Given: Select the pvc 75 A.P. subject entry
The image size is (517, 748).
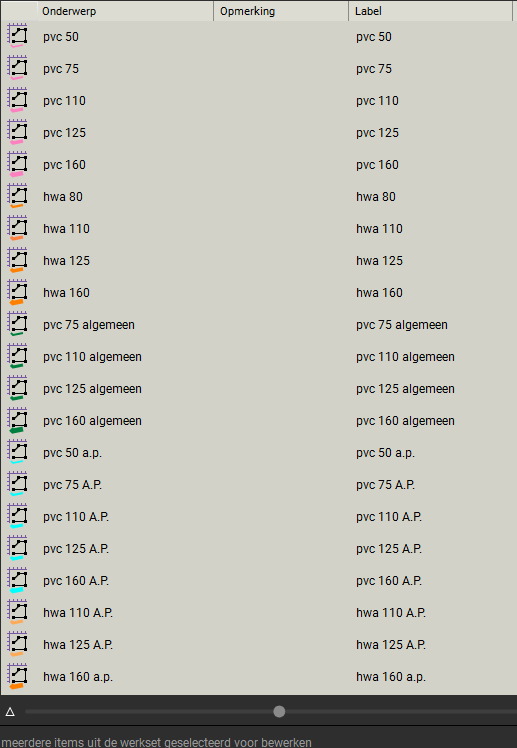Looking at the screenshot, I should tap(72, 485).
